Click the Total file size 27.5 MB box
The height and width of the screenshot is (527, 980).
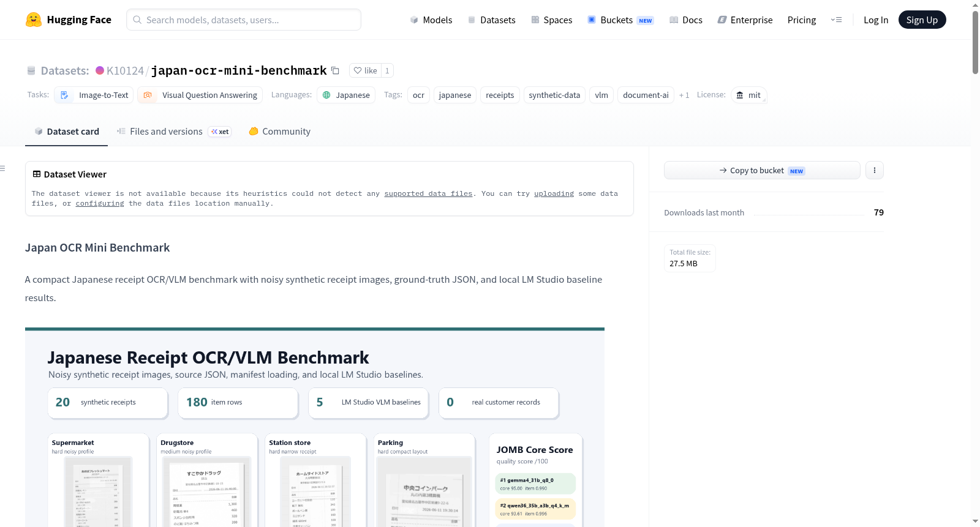click(690, 258)
